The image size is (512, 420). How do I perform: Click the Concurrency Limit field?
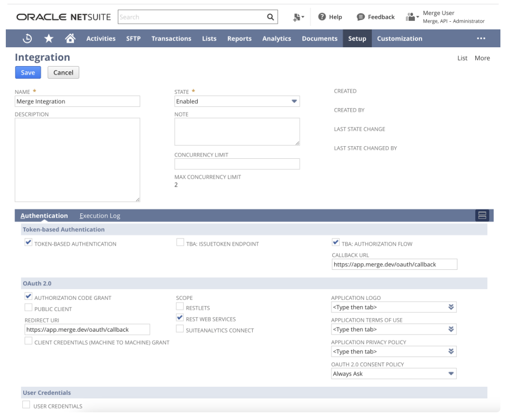(237, 164)
